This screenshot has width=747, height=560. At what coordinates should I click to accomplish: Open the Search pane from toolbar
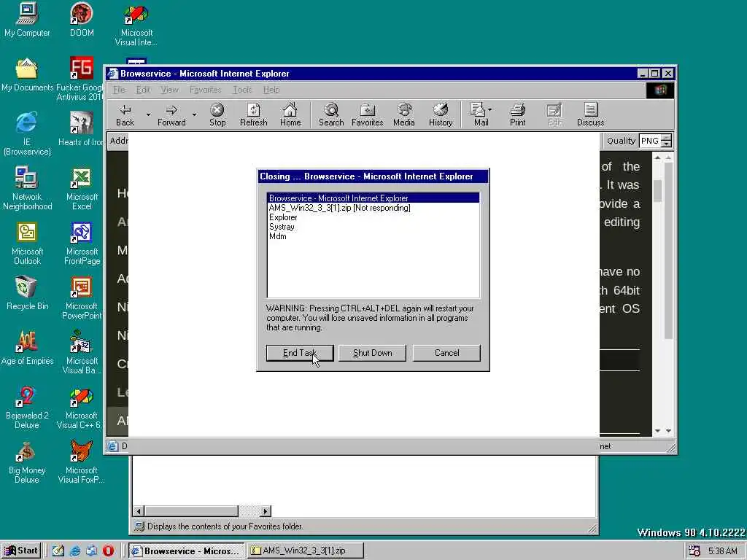point(331,115)
